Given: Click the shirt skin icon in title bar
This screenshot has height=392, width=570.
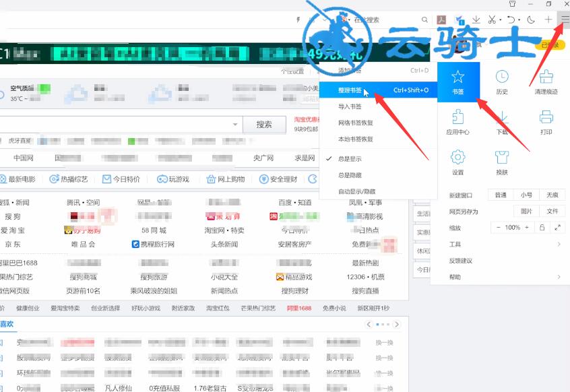Looking at the screenshot, I should [x=512, y=3].
